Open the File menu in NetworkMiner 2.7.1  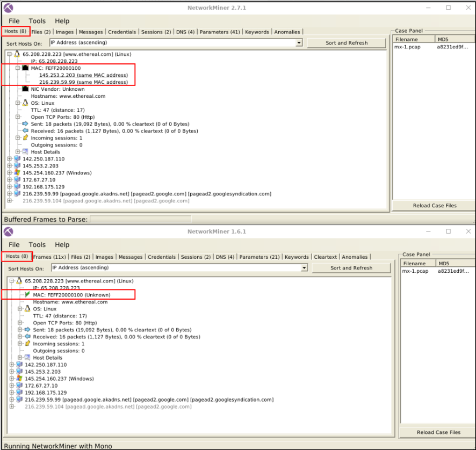pos(14,21)
